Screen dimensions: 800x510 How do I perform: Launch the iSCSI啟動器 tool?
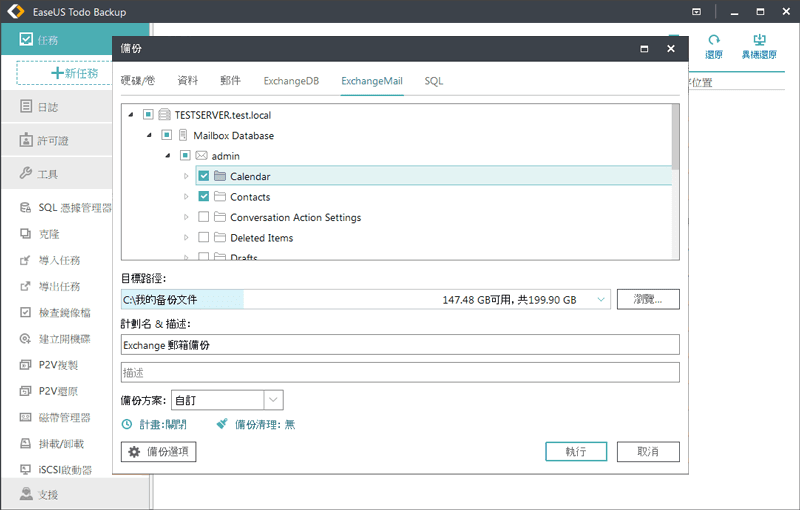click(x=65, y=469)
